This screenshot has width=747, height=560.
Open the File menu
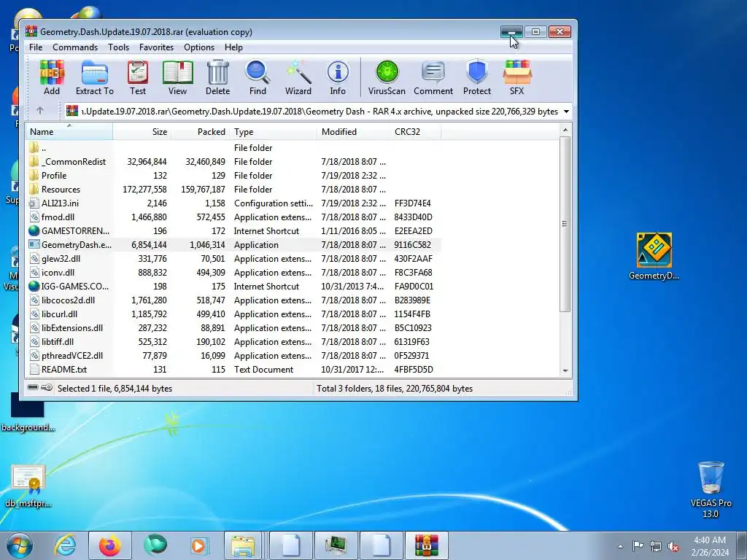click(36, 47)
